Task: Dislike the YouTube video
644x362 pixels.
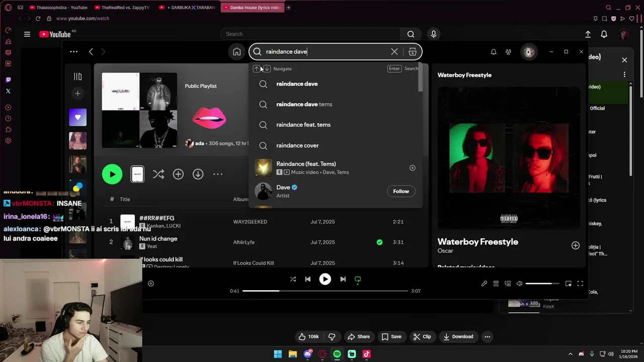Action: (x=332, y=337)
